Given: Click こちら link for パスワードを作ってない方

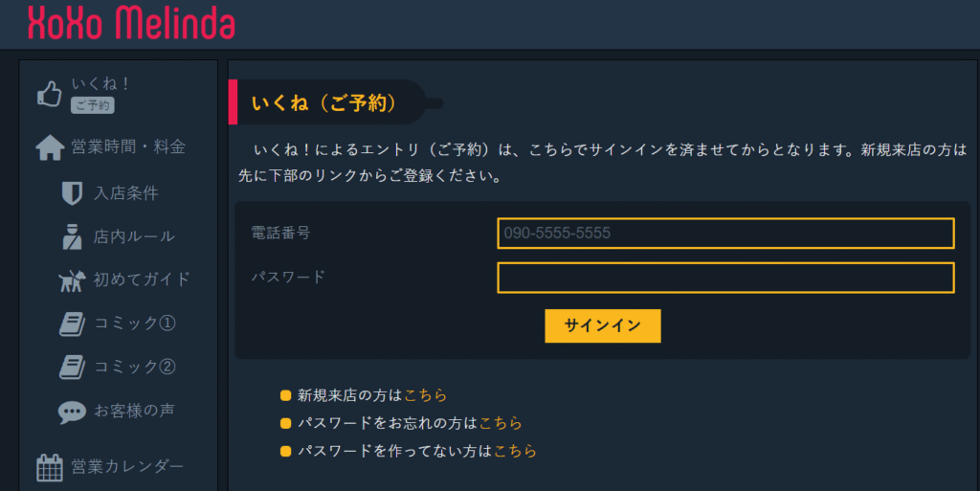Looking at the screenshot, I should [515, 451].
